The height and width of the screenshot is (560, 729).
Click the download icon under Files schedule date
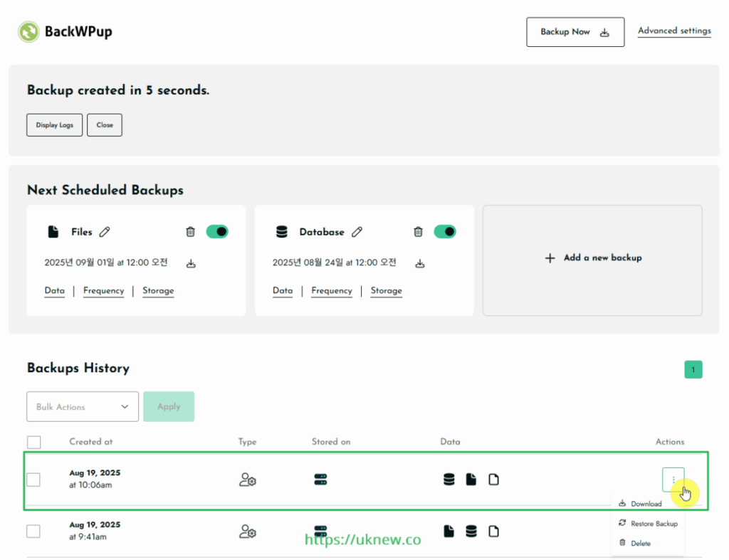coord(191,264)
